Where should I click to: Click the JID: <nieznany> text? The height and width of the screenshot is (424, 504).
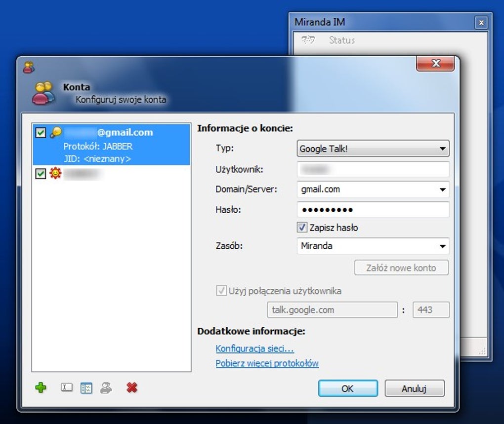point(97,159)
